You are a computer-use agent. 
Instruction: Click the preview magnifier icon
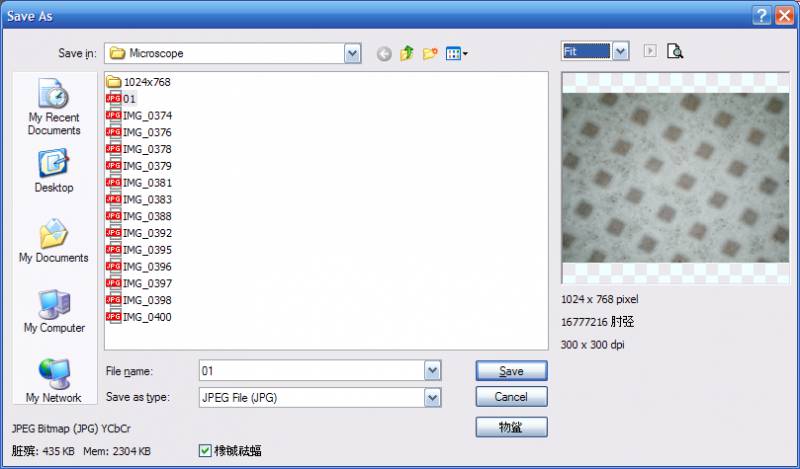point(675,51)
